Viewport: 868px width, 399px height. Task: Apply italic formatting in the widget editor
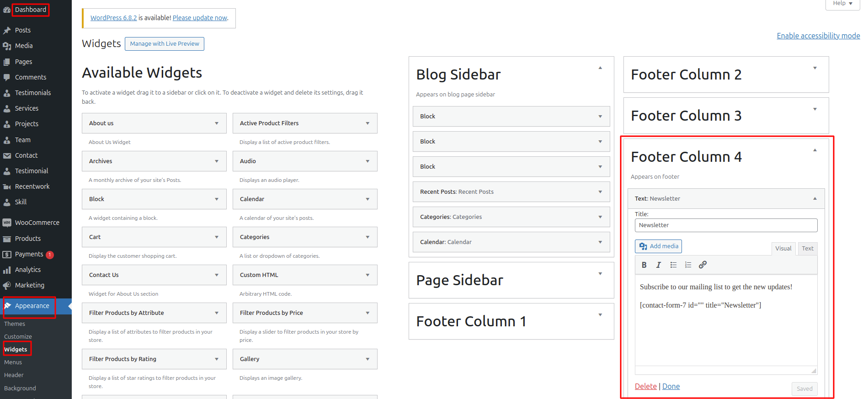pos(659,265)
